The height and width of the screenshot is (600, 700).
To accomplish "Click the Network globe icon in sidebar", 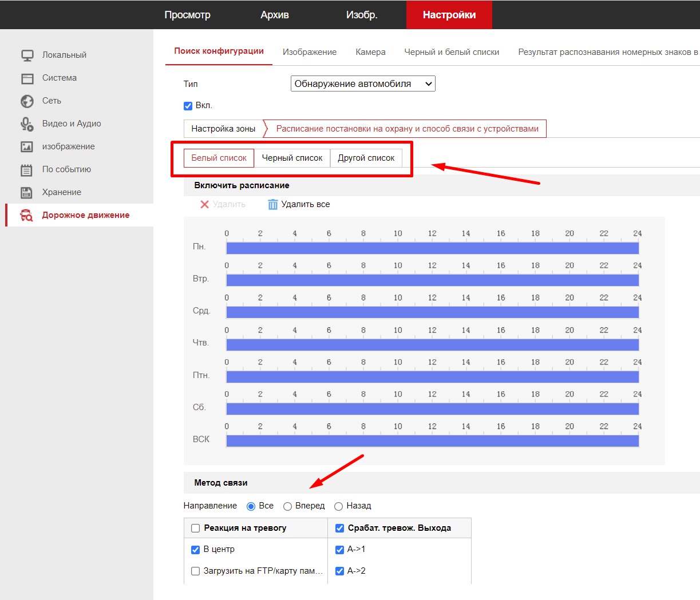I will tap(27, 101).
